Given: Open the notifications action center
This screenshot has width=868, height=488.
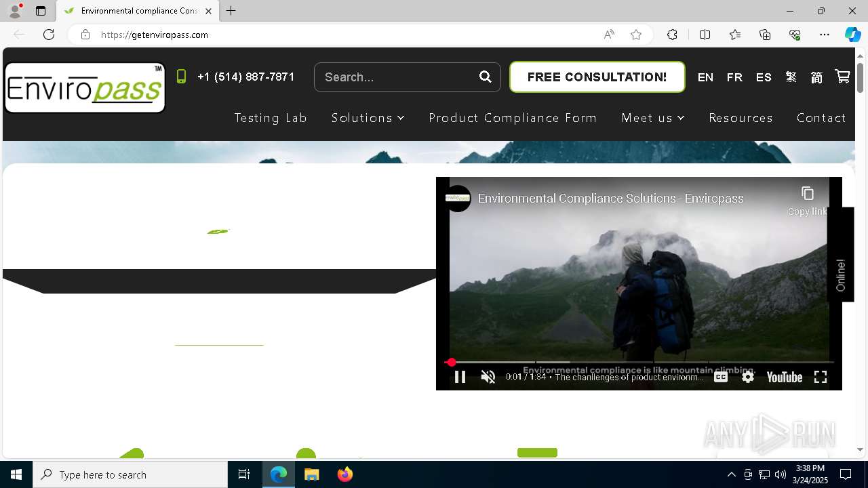Looking at the screenshot, I should (846, 474).
